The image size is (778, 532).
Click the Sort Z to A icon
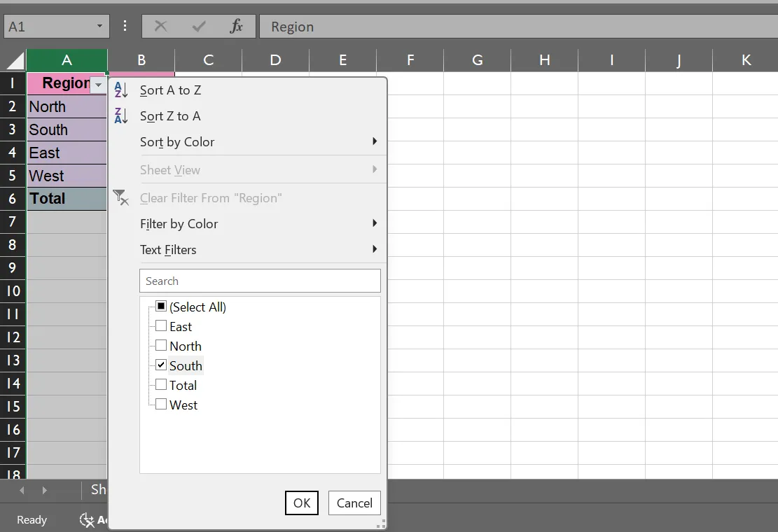tap(121, 116)
